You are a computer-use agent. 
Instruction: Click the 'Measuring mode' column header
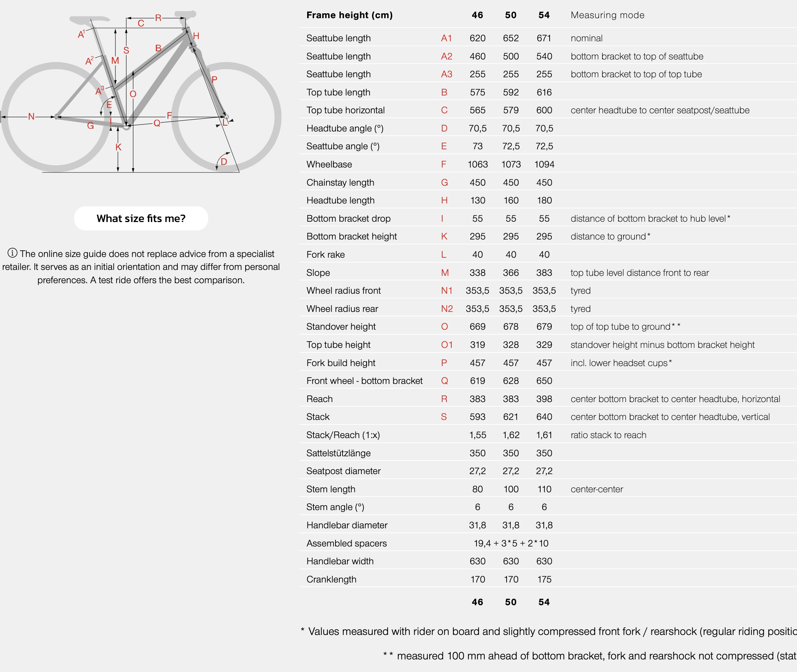[x=607, y=15]
